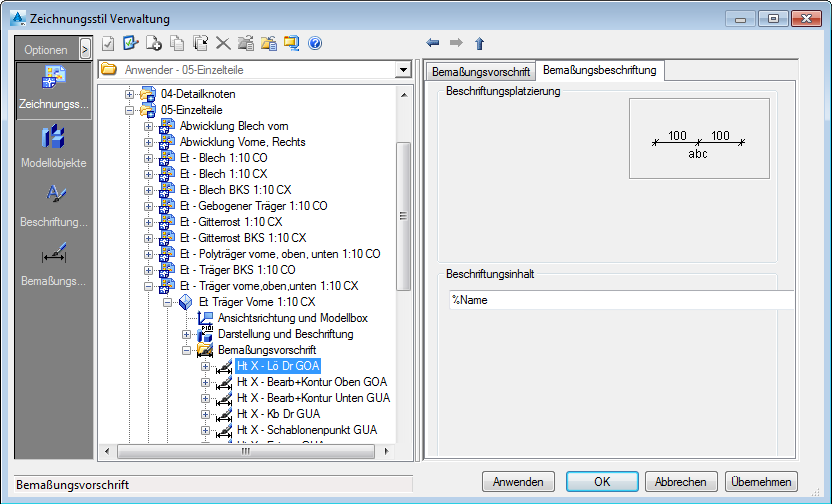Click the Bemaßungsvorschrift folder icon in tree
The image size is (832, 504).
[x=205, y=350]
